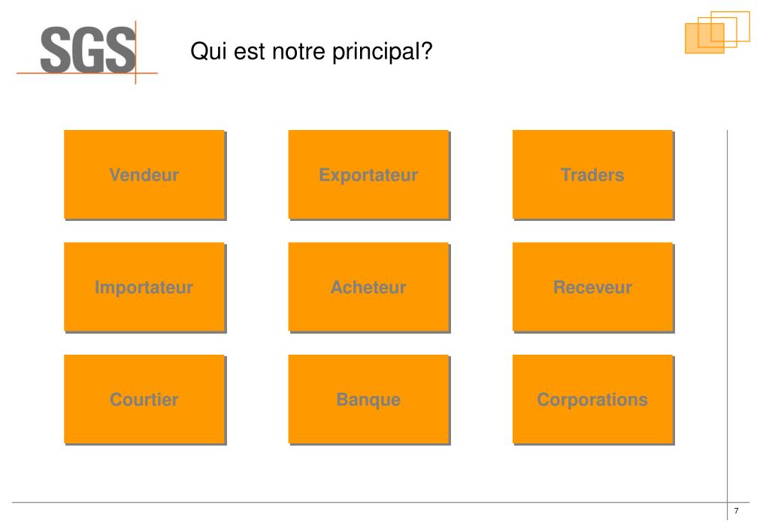Screen dimensions: 769x532
Task: Click the SGS logo
Action: coord(87,52)
